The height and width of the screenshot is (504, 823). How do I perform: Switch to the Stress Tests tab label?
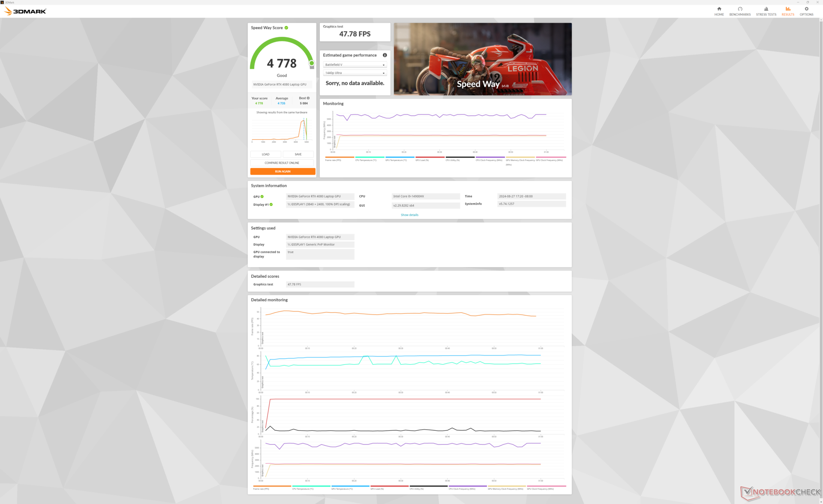tap(766, 15)
